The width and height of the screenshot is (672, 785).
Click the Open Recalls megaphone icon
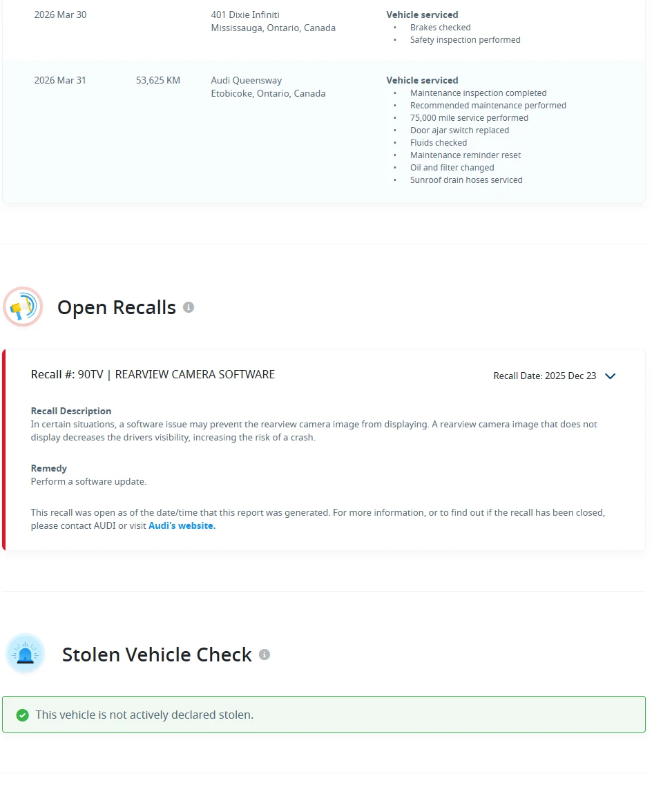pos(23,307)
